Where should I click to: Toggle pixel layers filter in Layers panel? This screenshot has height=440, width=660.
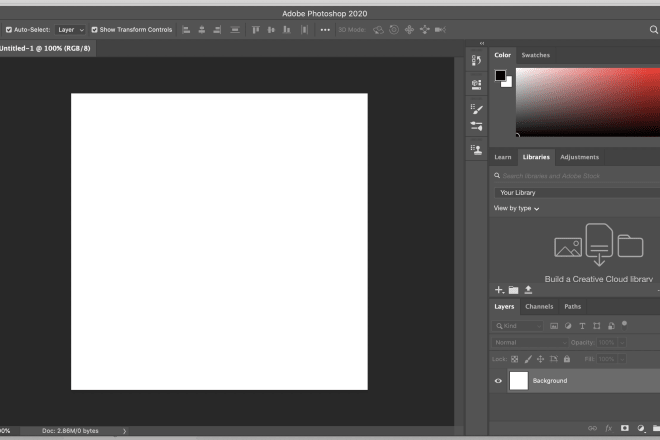point(554,326)
